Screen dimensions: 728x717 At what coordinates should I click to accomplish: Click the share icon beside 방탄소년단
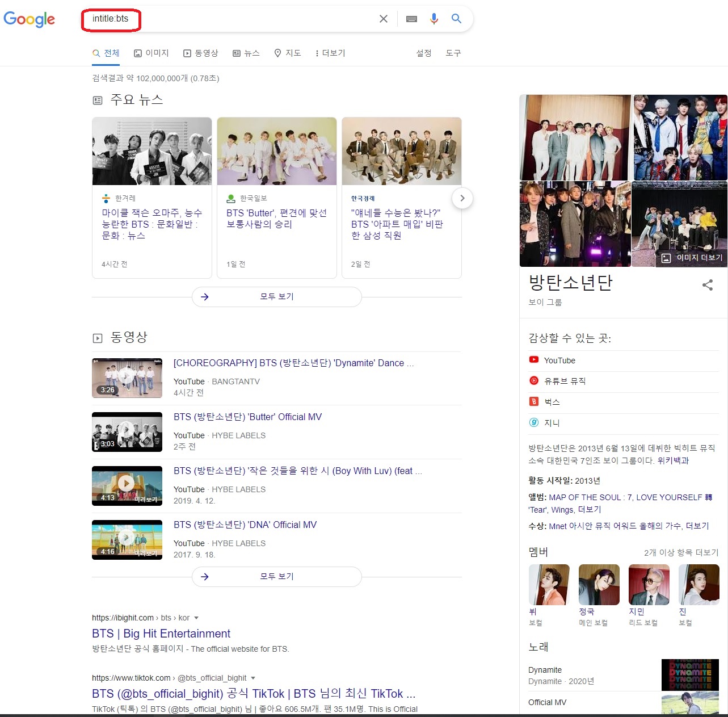(x=708, y=285)
